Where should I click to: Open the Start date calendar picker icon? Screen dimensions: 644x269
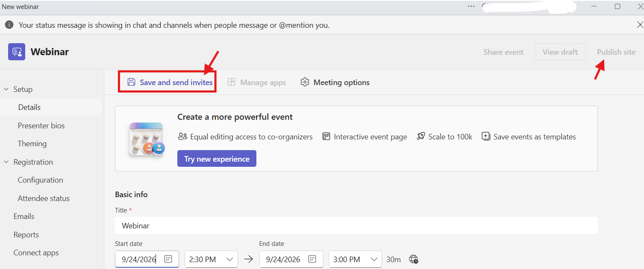click(168, 259)
